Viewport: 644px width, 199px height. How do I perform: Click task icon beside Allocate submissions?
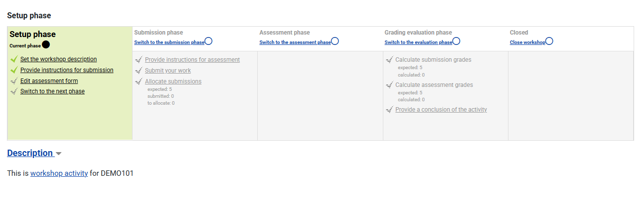click(138, 81)
